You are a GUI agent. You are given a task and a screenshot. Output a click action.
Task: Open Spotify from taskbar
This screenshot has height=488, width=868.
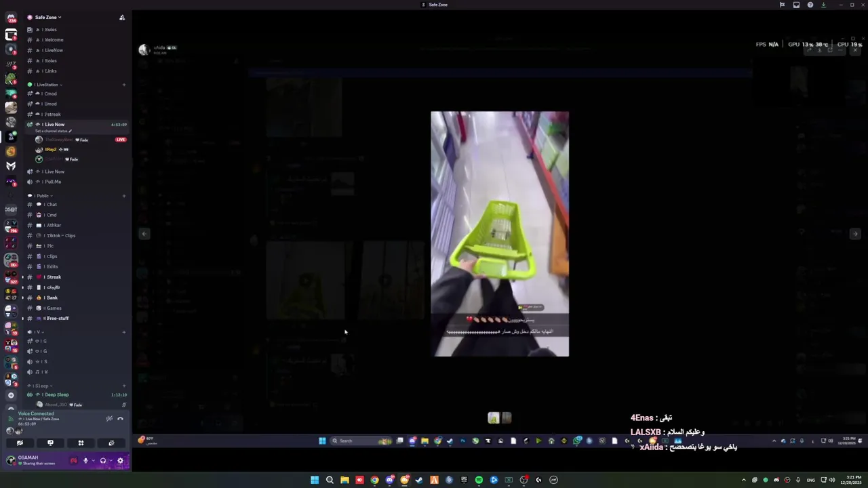click(x=479, y=480)
